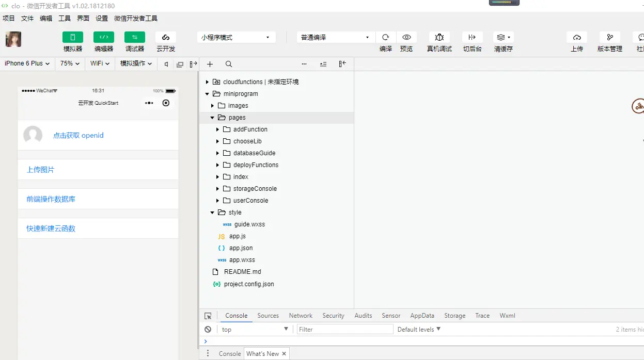Switch to the Wxml tab
Image resolution: width=644 pixels, height=360 pixels.
(x=507, y=316)
